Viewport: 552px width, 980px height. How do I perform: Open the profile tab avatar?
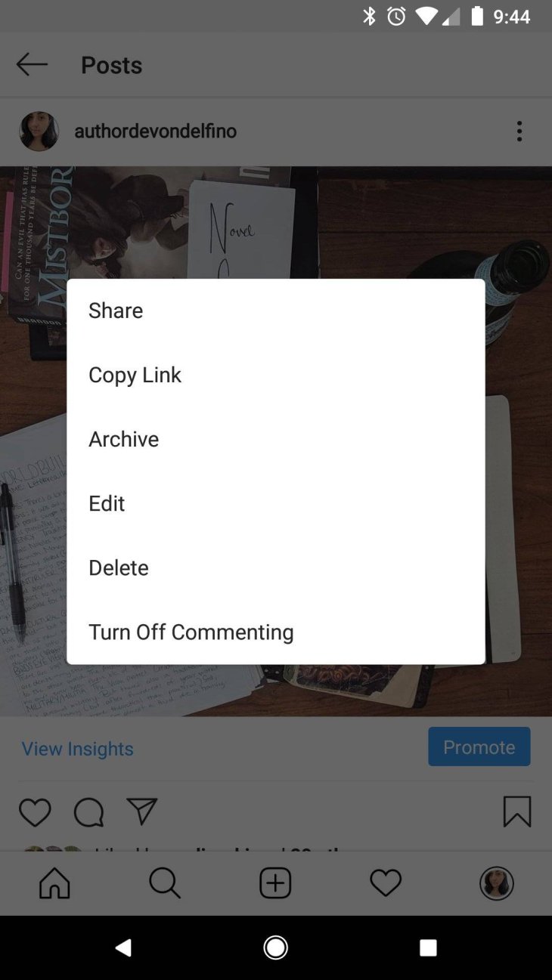coord(497,883)
